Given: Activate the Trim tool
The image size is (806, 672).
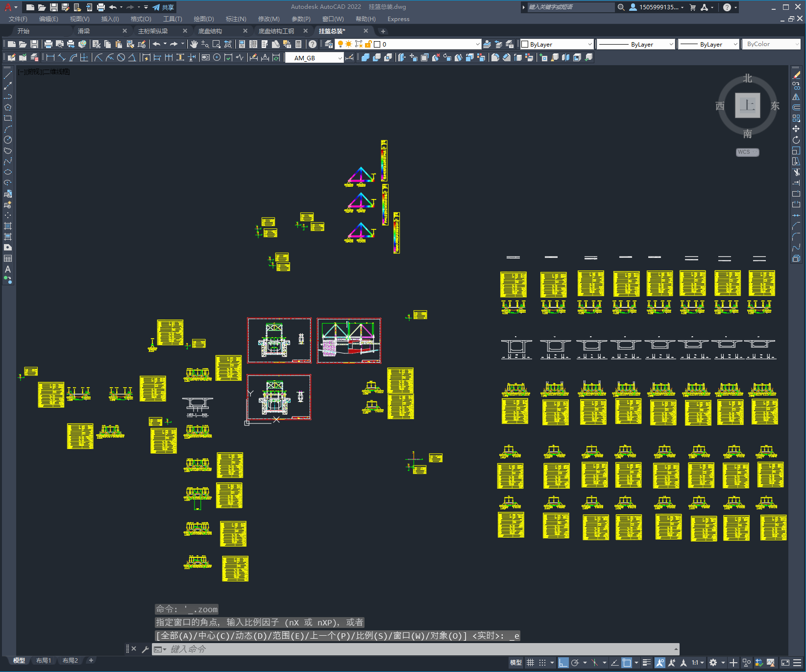Looking at the screenshot, I should click(796, 172).
